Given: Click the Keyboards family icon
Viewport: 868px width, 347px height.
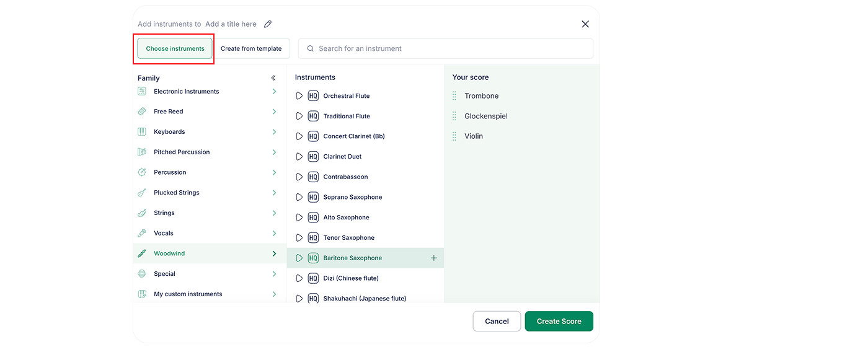Looking at the screenshot, I should click(x=142, y=132).
